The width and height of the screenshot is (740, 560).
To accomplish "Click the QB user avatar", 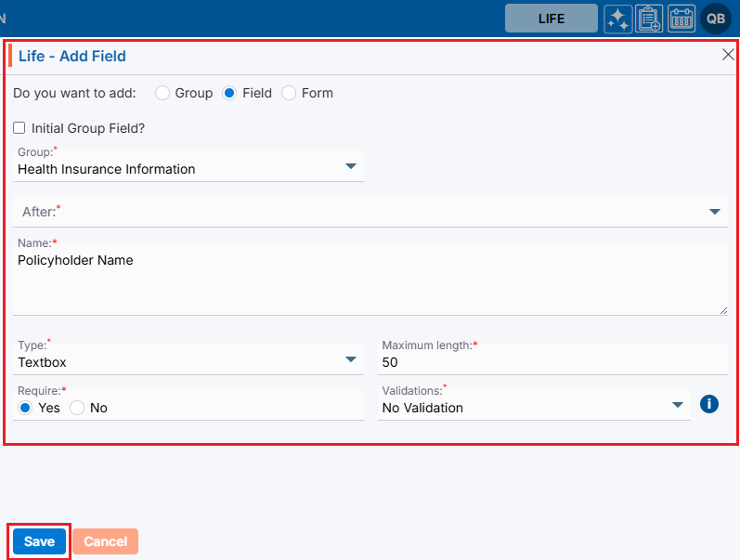I will tap(716, 19).
